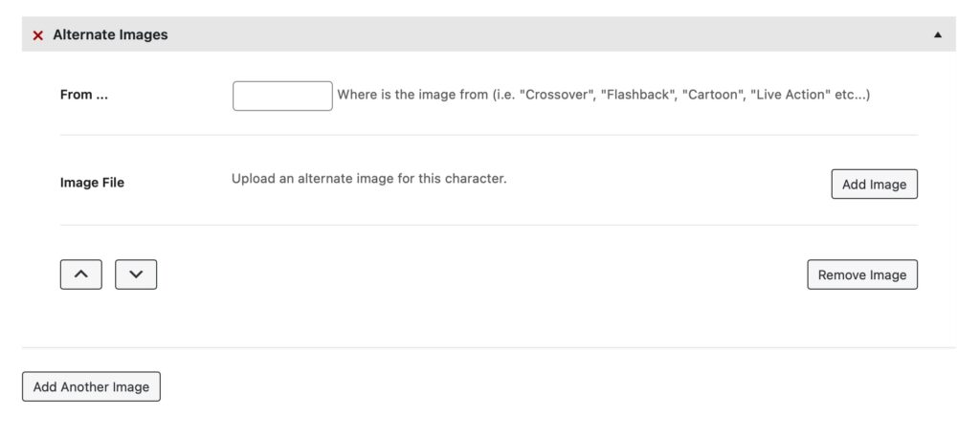
Task: Place cursor in image source textbox
Action: [x=282, y=96]
